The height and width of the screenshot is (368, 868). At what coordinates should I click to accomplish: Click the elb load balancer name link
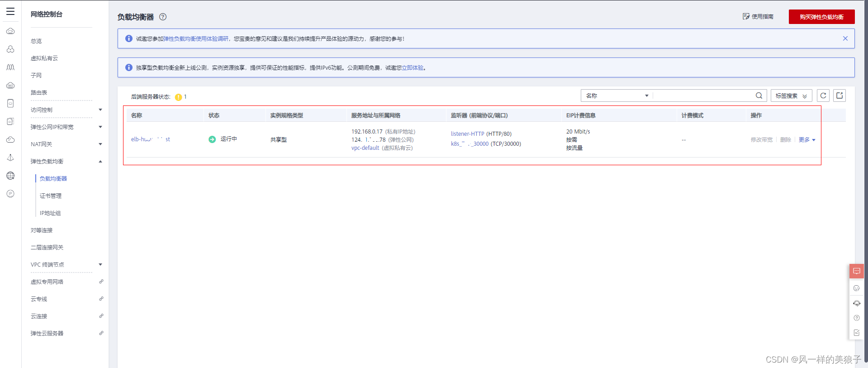coord(151,139)
